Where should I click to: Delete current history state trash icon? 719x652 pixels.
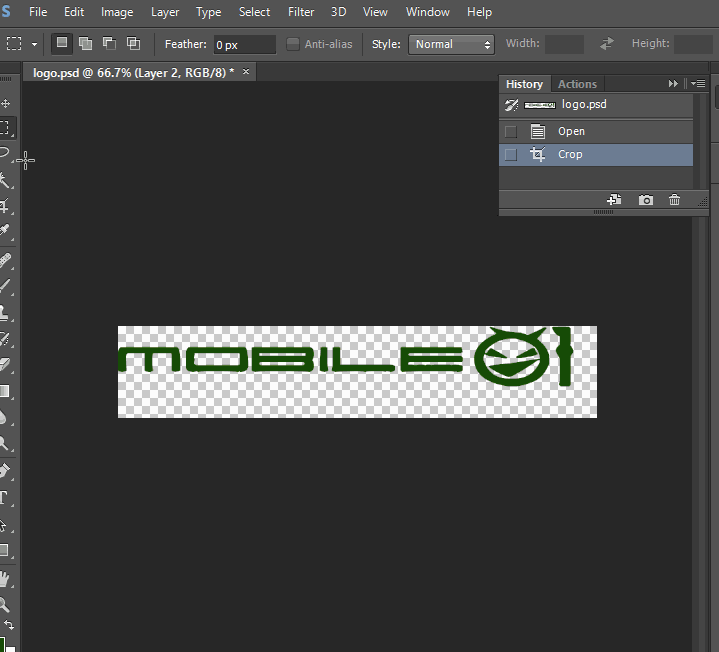pyautogui.click(x=674, y=200)
